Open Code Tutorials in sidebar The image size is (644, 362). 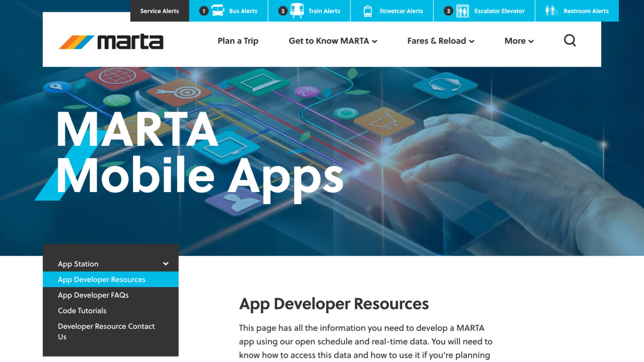(82, 311)
